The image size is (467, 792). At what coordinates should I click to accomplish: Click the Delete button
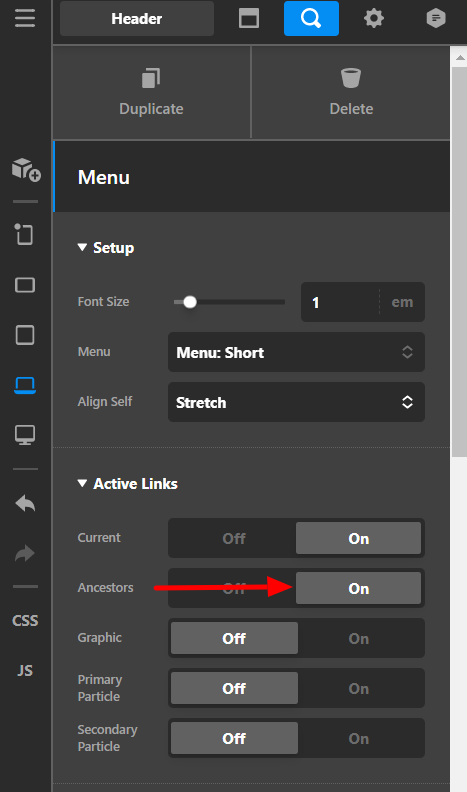tap(351, 92)
